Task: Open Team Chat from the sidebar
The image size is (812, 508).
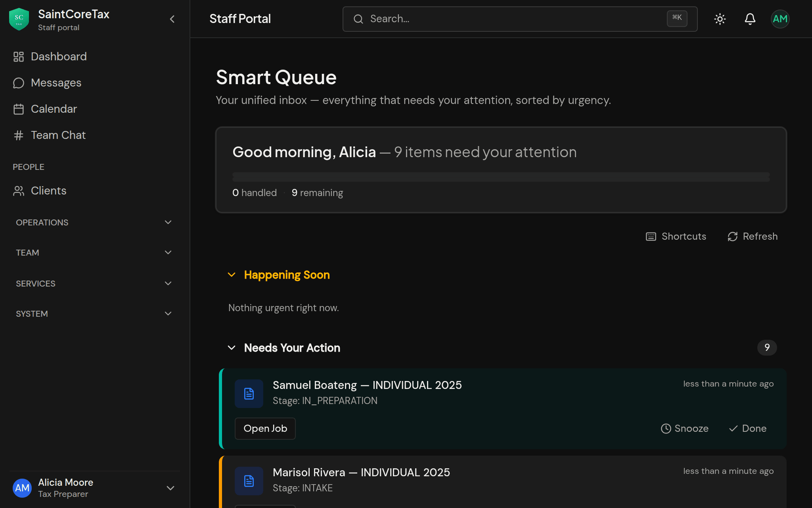Action: pos(95,135)
